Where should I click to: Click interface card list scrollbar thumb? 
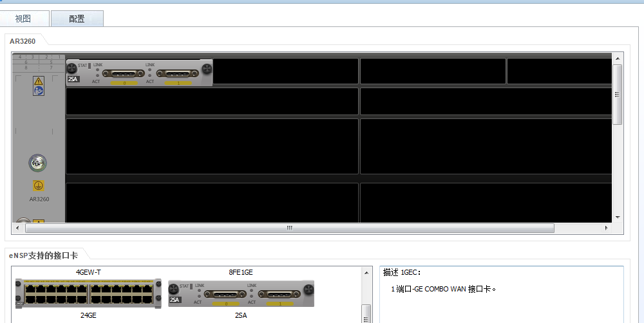point(366,314)
